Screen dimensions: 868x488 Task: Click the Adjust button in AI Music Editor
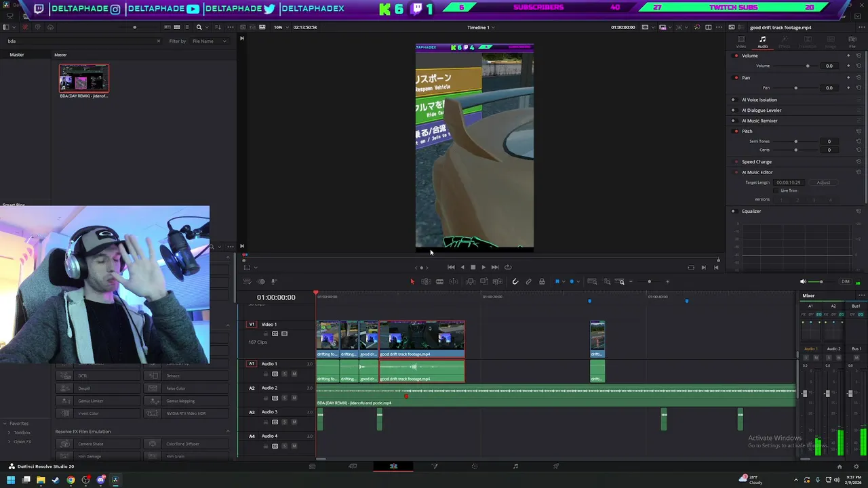[823, 182]
